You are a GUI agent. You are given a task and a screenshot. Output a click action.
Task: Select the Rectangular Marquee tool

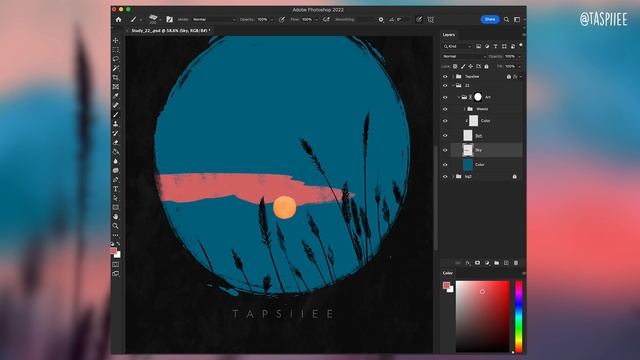pyautogui.click(x=116, y=50)
